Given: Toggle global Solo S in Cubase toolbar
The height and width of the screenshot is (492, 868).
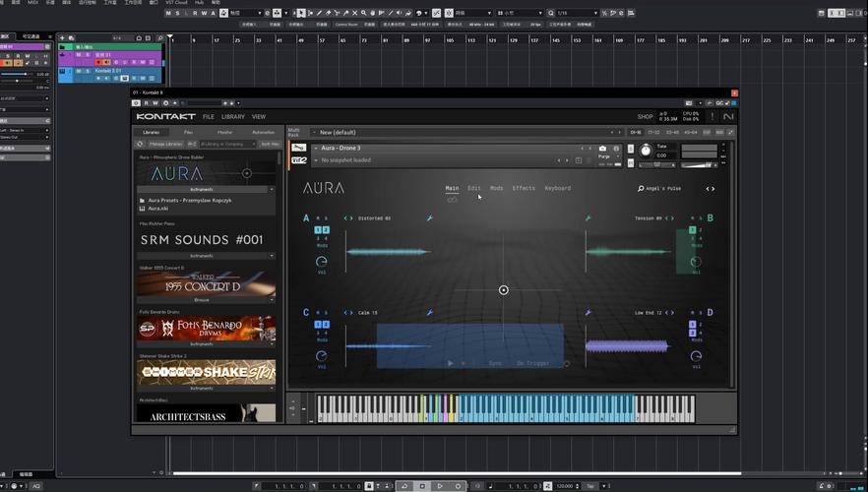Looking at the screenshot, I should click(x=177, y=13).
